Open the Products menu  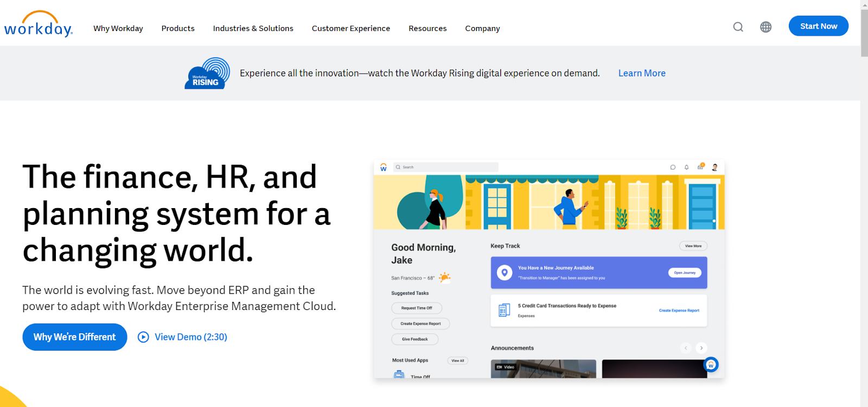tap(178, 28)
